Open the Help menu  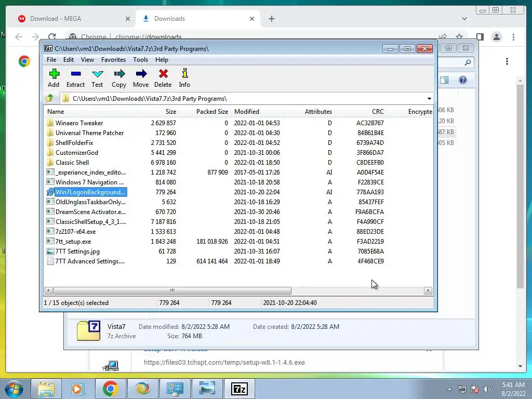(162, 60)
